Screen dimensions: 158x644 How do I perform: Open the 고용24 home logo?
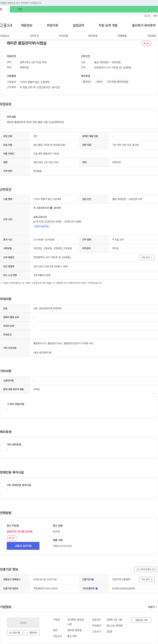6,25
